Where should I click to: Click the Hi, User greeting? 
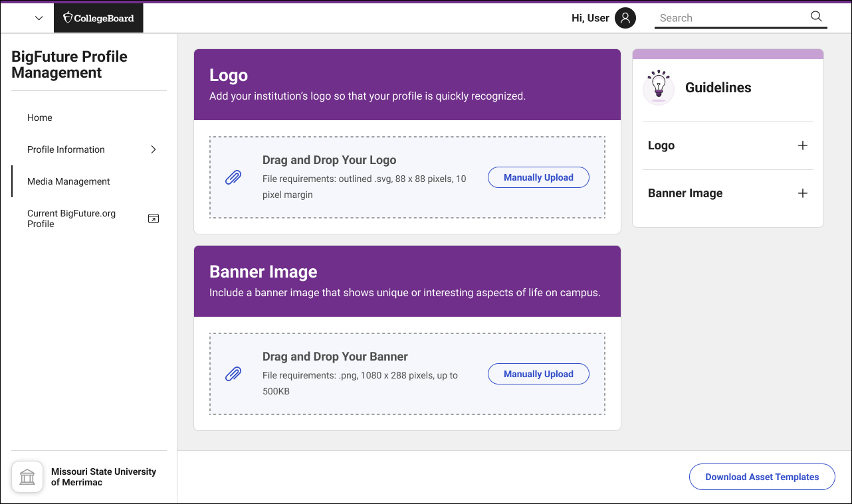590,18
